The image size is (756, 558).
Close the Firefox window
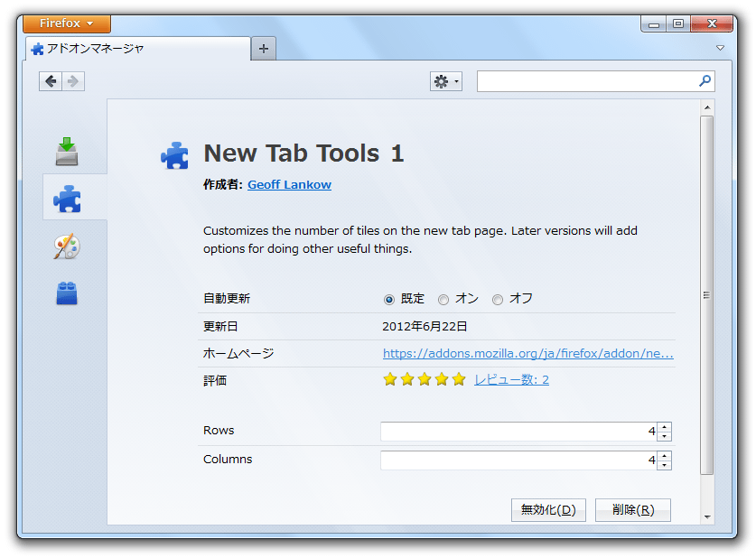[712, 23]
